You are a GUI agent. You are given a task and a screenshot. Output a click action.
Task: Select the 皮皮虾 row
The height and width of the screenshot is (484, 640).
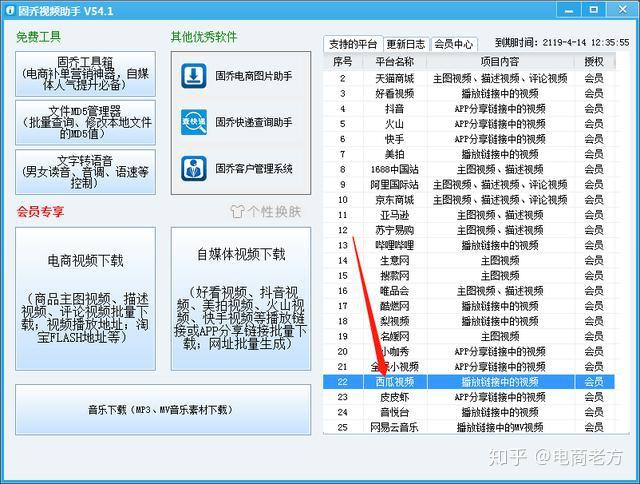click(x=469, y=397)
